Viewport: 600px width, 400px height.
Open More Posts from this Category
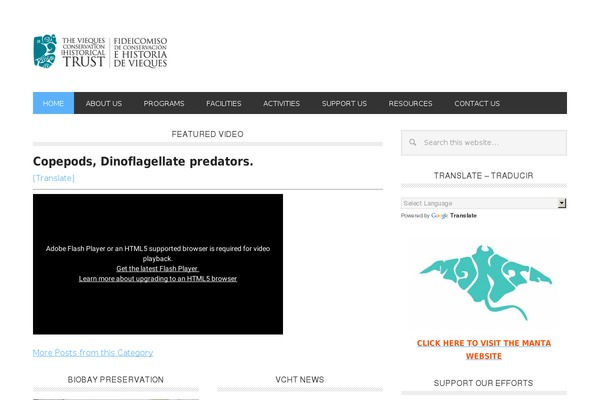coord(93,353)
